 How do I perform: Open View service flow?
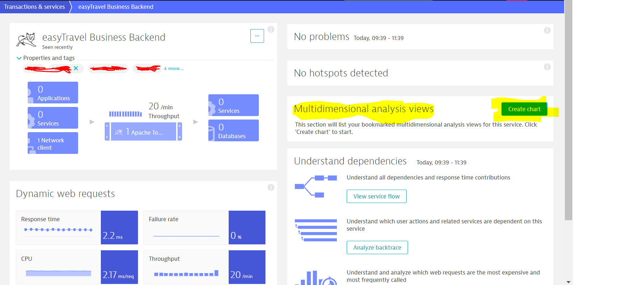point(376,196)
